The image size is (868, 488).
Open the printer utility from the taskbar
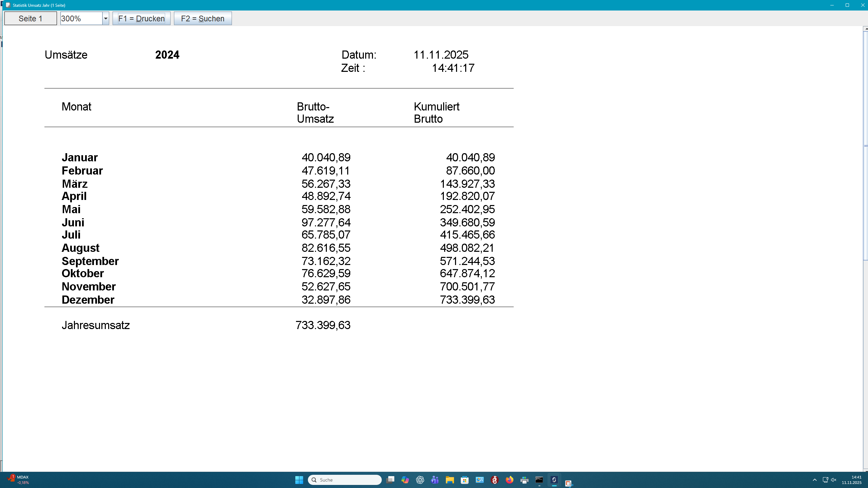pos(525,480)
